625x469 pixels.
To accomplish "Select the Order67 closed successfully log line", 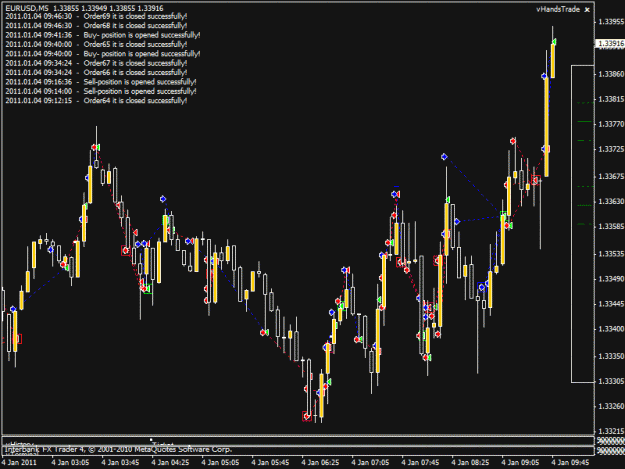I will pyautogui.click(x=96, y=63).
